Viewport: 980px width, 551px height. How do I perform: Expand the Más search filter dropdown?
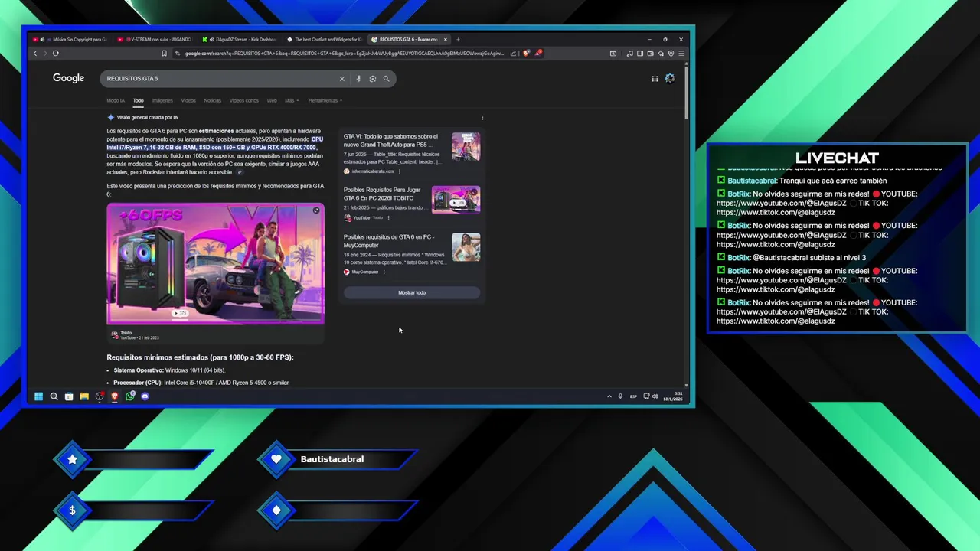[x=291, y=100]
